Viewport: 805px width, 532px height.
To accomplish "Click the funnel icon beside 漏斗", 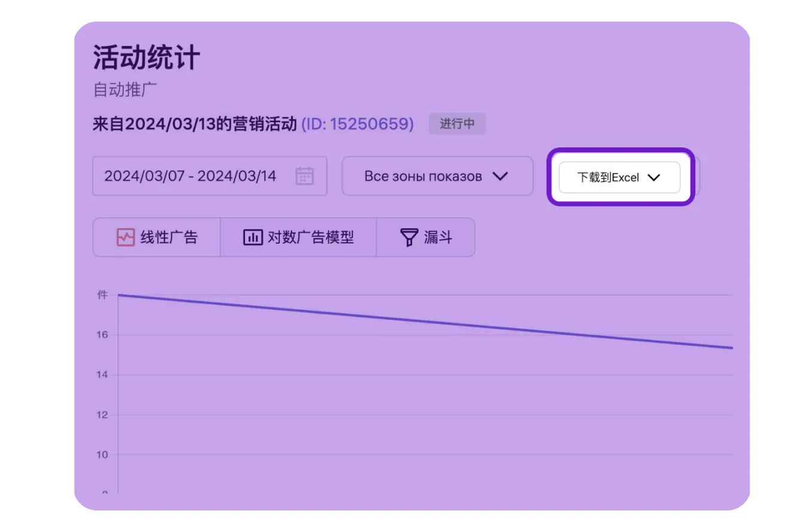I will [409, 237].
